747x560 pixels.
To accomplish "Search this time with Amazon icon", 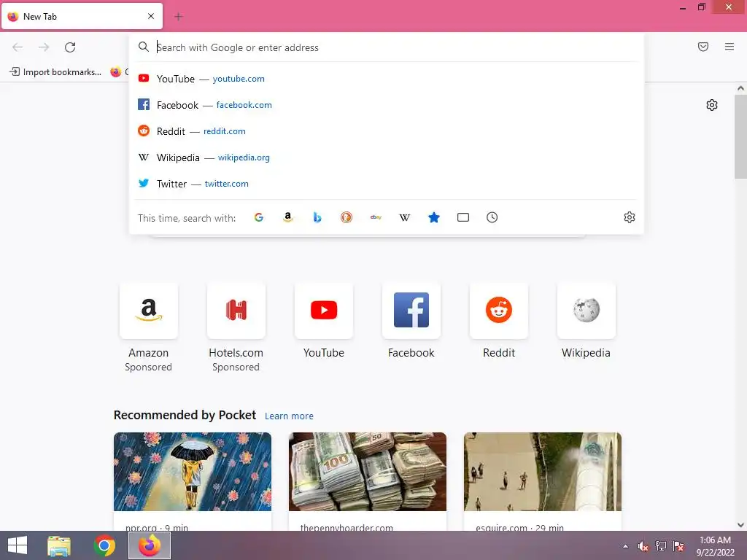I will 287,217.
